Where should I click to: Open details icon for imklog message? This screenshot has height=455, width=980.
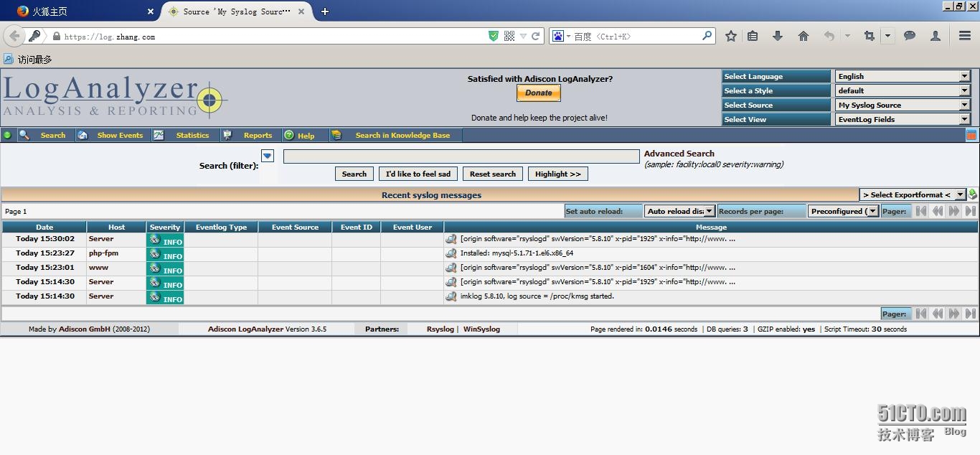(x=451, y=296)
